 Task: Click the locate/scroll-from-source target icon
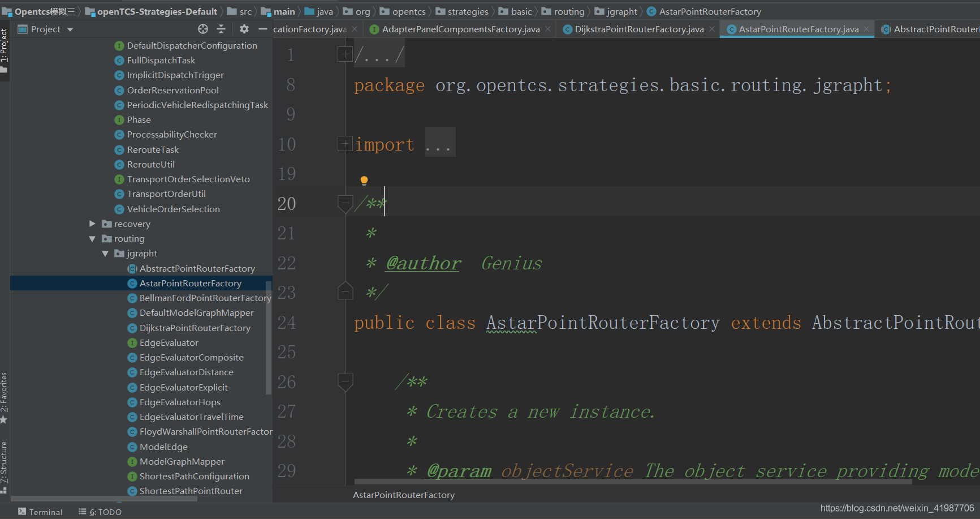[203, 29]
